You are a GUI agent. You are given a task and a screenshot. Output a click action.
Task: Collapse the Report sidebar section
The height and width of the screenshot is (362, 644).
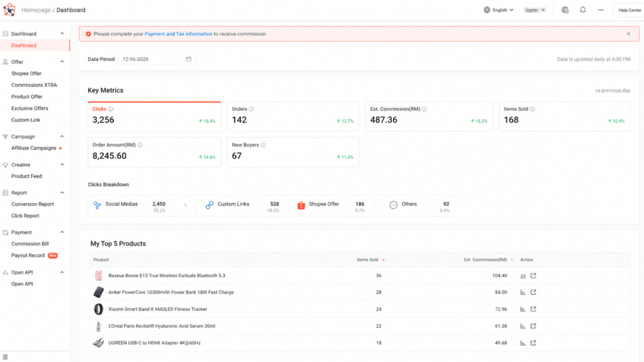tap(62, 192)
